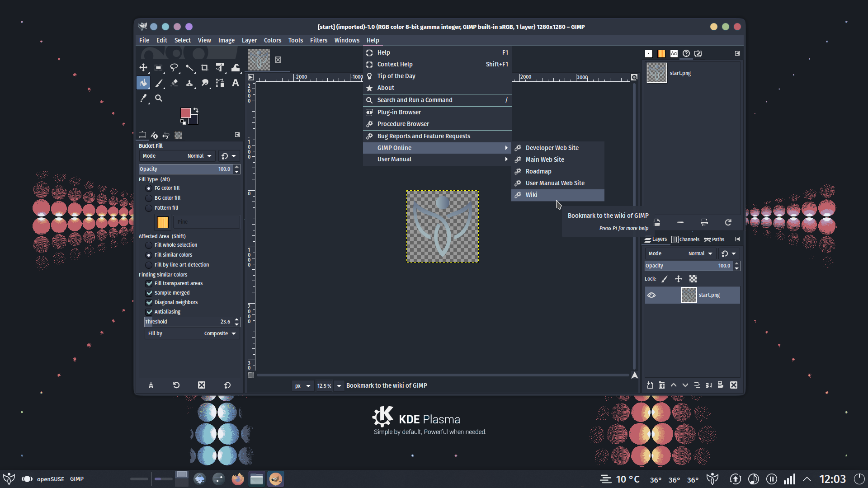
Task: Click the lock alpha checkerboard icon
Action: tap(693, 279)
